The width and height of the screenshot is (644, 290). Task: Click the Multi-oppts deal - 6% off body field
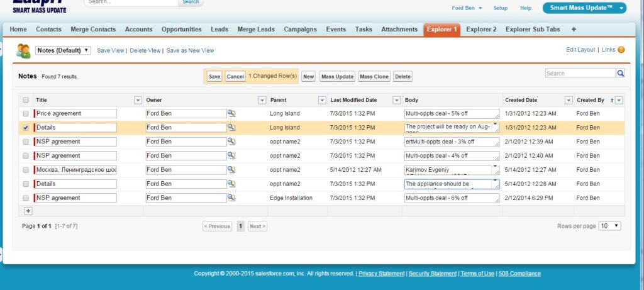point(452,198)
